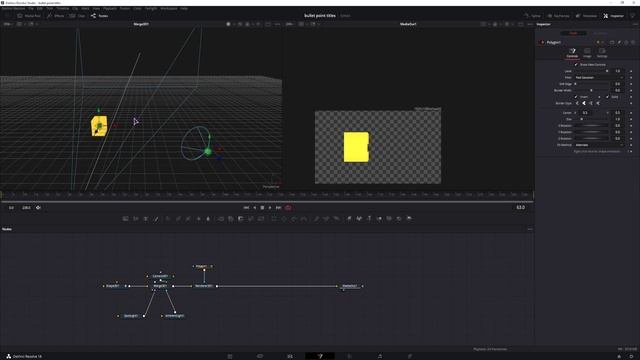Image resolution: width=640 pixels, height=360 pixels.
Task: Add a Text 3D node from toolbar
Action: point(369,219)
